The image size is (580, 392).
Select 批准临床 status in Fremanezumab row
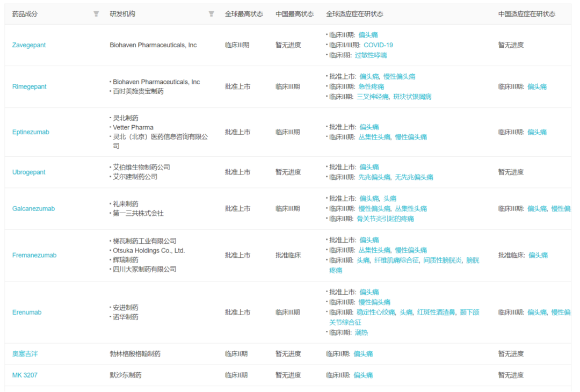(x=288, y=255)
